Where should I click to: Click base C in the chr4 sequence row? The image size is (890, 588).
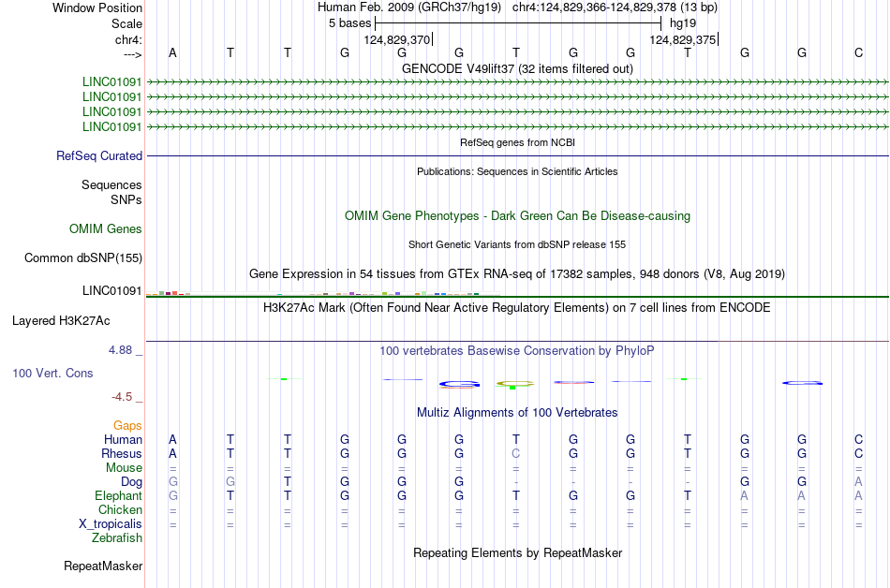pyautogui.click(x=859, y=52)
